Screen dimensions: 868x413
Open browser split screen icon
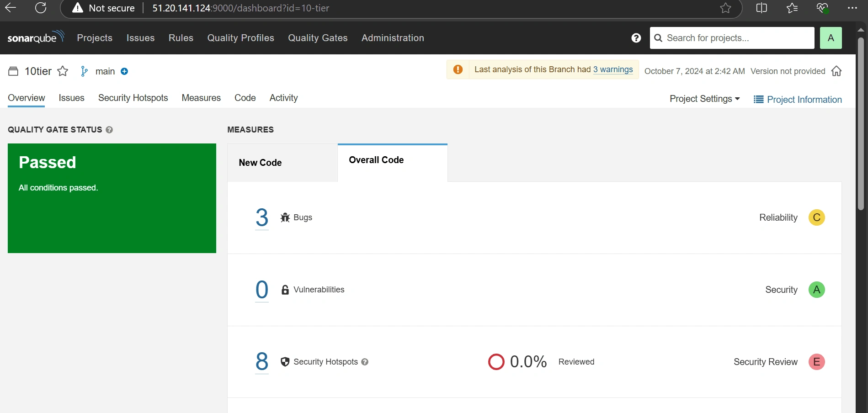761,8
